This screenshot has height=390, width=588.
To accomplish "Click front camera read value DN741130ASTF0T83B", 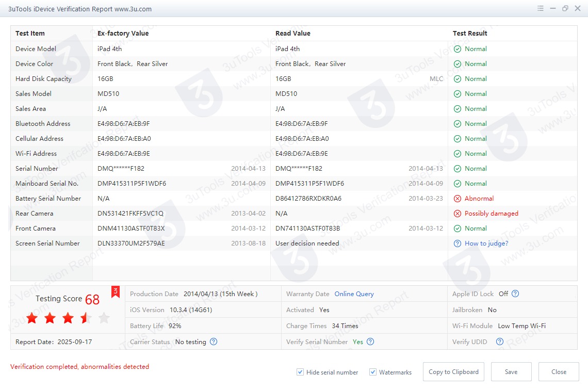I will 308,229.
